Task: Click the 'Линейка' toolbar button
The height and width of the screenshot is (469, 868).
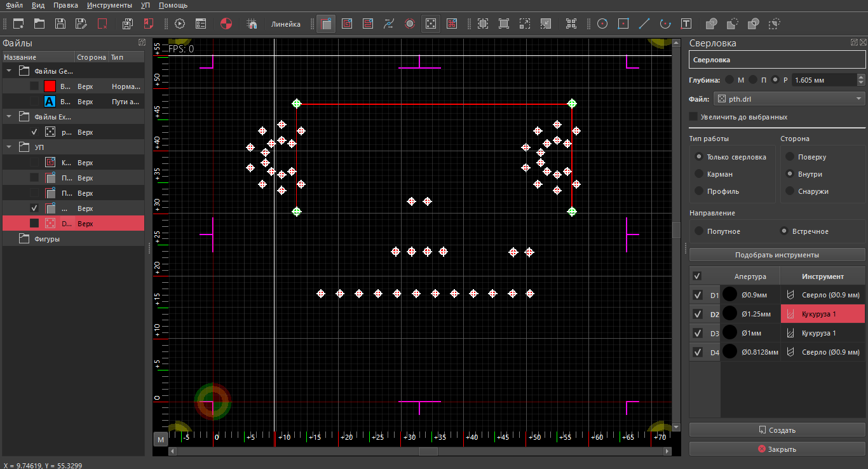Action: tap(285, 24)
